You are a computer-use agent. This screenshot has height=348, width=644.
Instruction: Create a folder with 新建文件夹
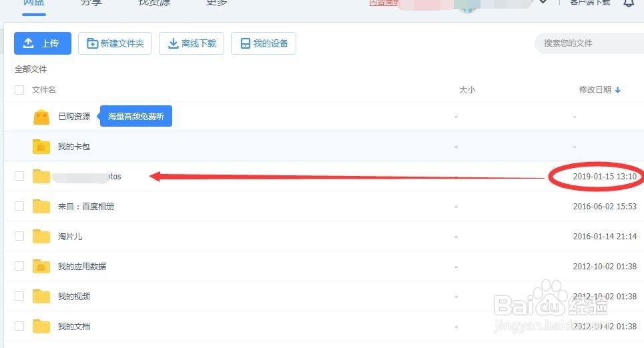pos(115,43)
